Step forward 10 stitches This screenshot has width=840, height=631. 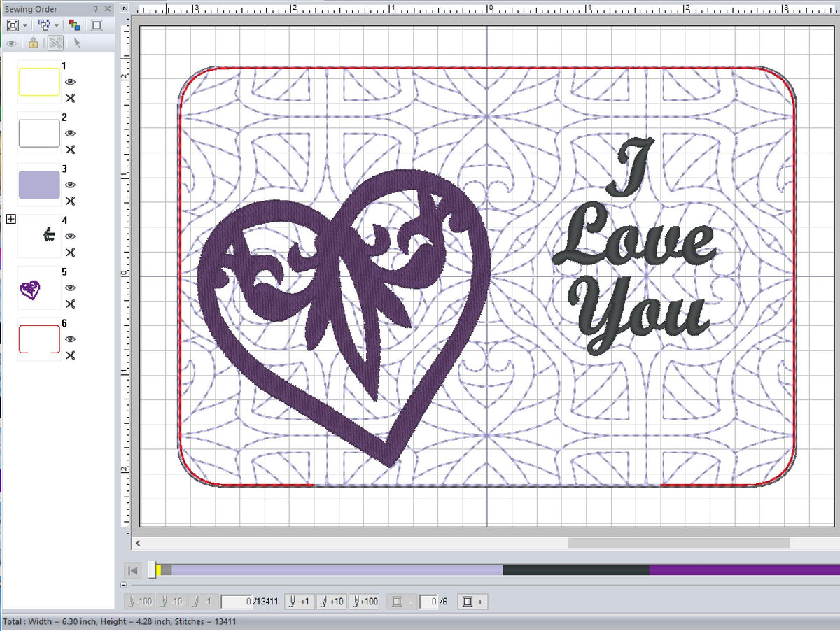(332, 602)
